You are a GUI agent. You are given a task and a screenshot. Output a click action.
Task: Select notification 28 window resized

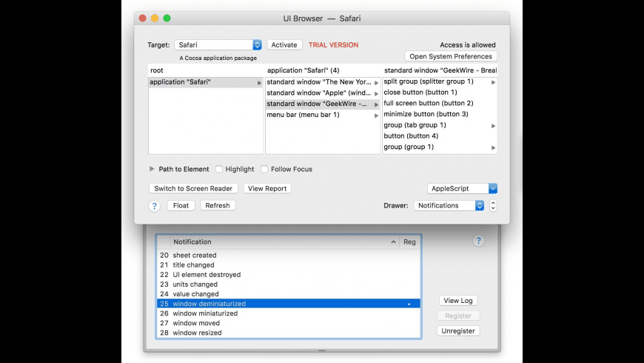[289, 333]
